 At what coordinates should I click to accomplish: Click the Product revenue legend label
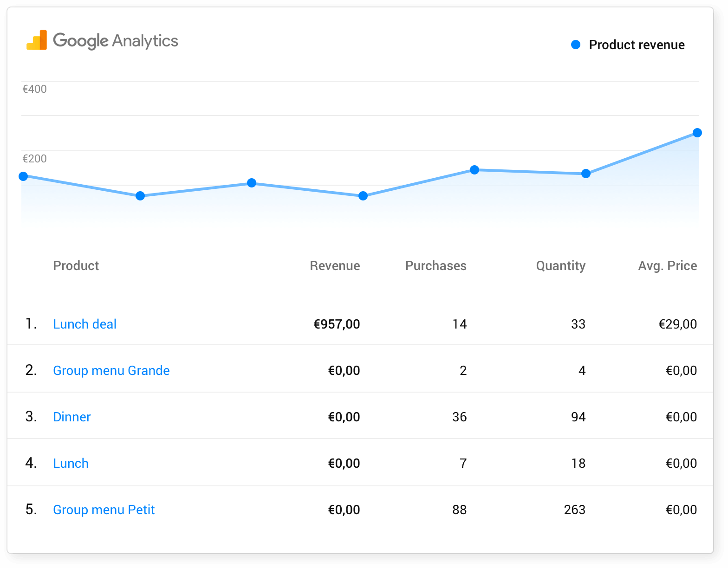tap(637, 45)
